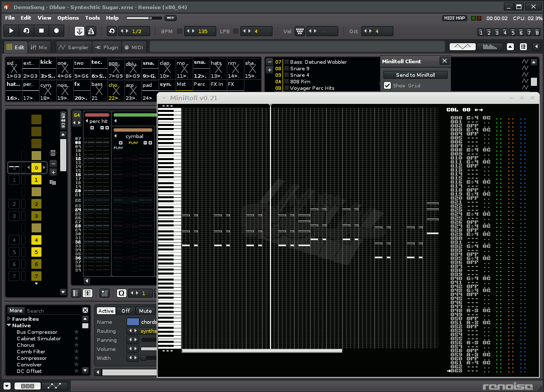
Task: Collapse the side panel arrow icon
Action: tap(536, 47)
